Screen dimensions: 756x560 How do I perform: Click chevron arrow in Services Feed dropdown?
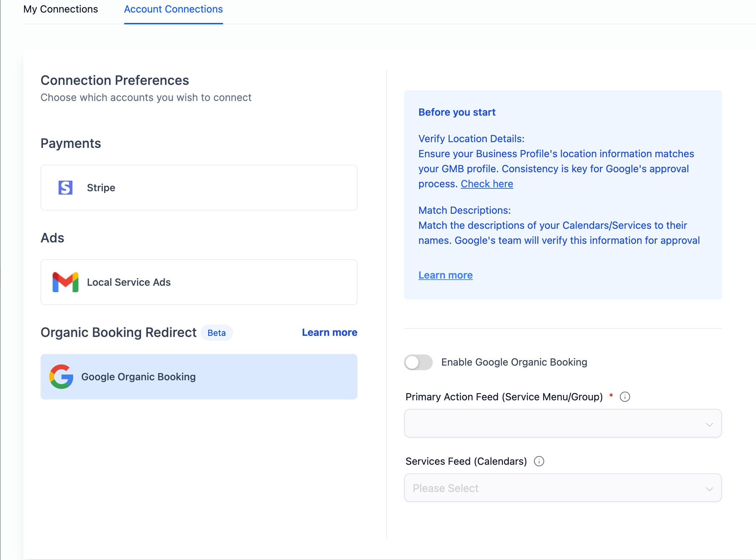coord(709,489)
